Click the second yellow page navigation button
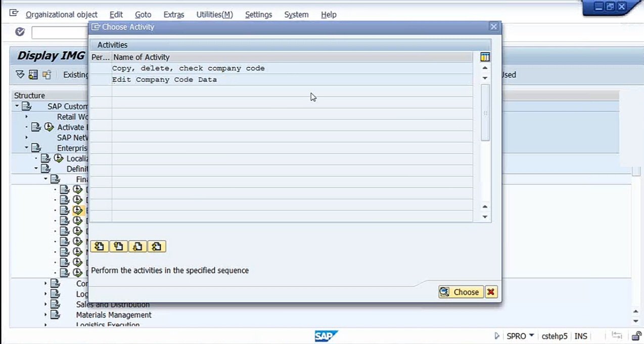The image size is (644, 344). (x=118, y=247)
